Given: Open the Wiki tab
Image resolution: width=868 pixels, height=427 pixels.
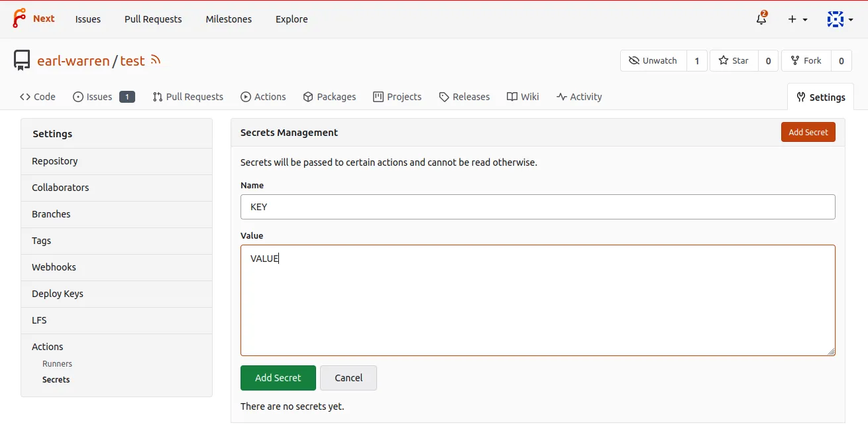Looking at the screenshot, I should pyautogui.click(x=523, y=97).
